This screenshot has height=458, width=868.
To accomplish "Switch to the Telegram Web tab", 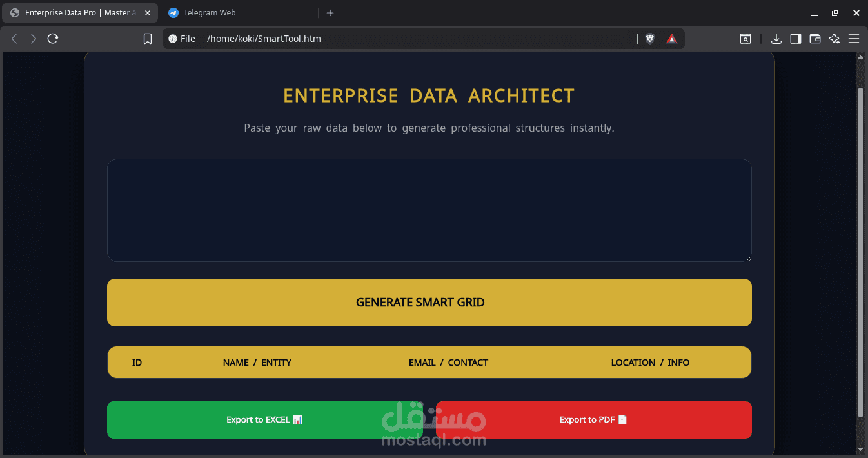I will (210, 13).
